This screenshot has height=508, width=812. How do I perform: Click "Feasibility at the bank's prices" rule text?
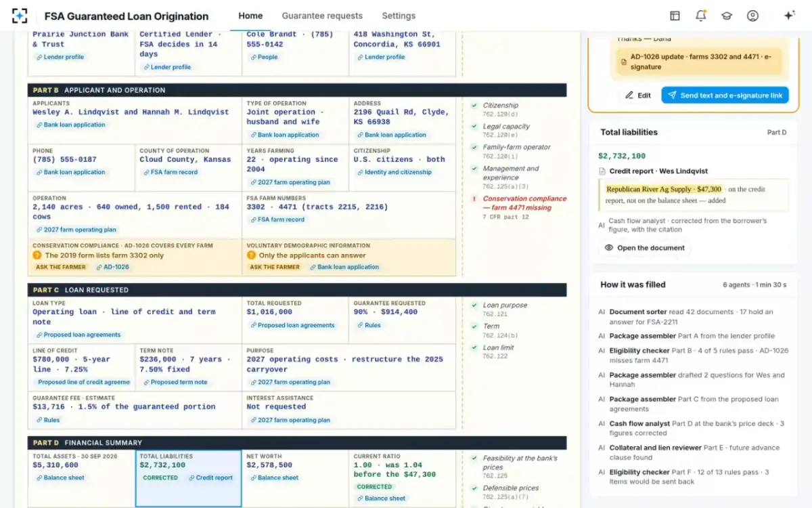520,463
